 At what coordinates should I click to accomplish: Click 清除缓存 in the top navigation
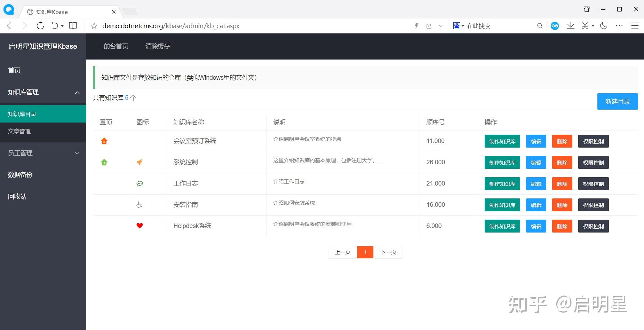tap(158, 46)
